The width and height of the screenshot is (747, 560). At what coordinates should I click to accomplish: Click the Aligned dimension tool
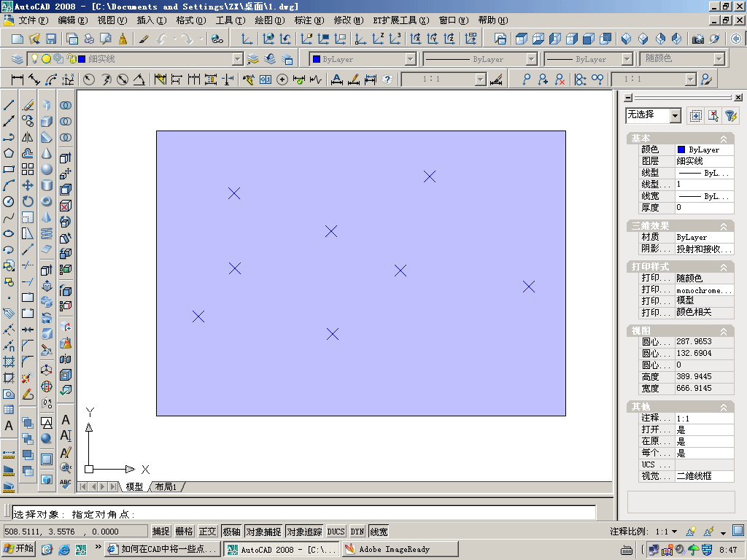click(34, 79)
